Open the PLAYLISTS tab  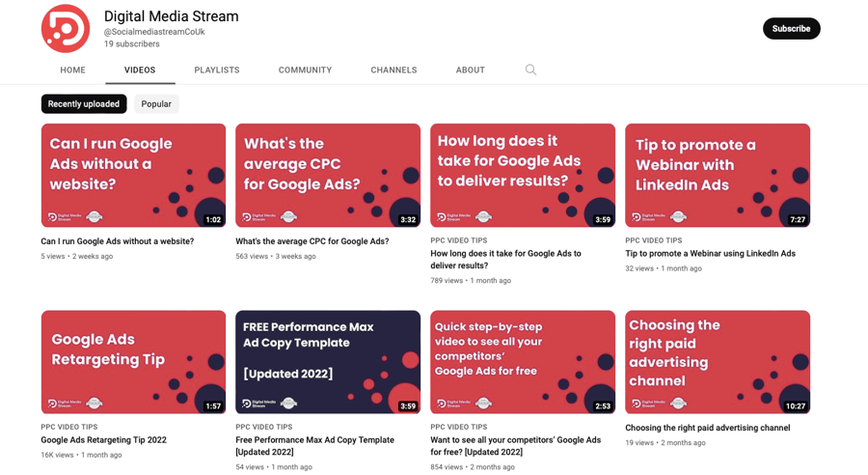coord(217,70)
